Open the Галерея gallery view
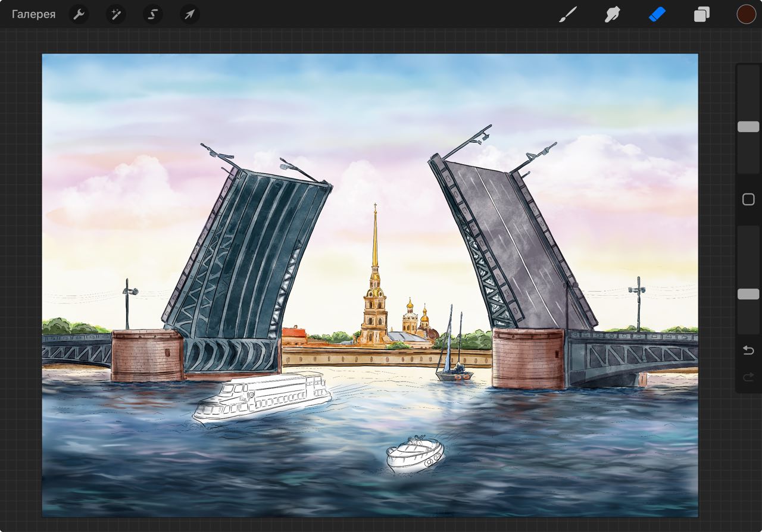762x532 pixels. (x=33, y=14)
